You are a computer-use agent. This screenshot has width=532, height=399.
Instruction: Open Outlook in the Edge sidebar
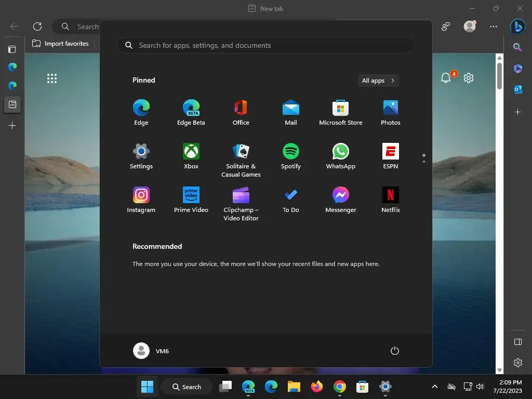(518, 89)
